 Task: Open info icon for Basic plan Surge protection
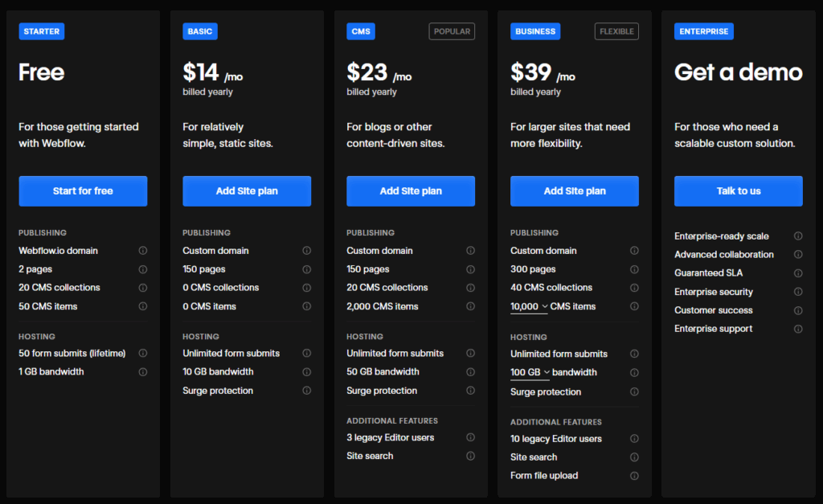306,391
